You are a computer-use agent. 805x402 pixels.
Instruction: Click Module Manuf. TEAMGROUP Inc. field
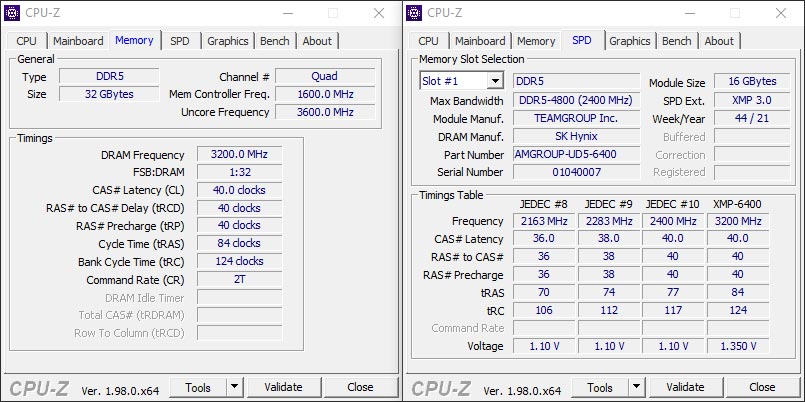point(577,119)
